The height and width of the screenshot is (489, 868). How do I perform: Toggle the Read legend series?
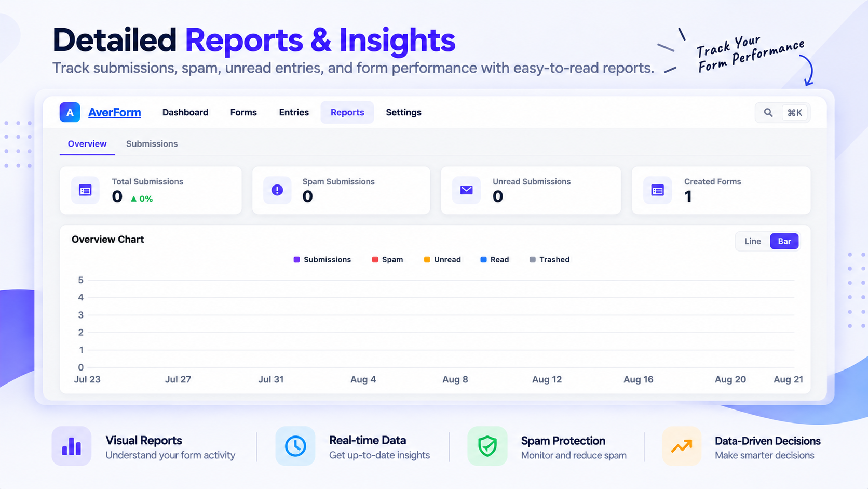click(495, 260)
